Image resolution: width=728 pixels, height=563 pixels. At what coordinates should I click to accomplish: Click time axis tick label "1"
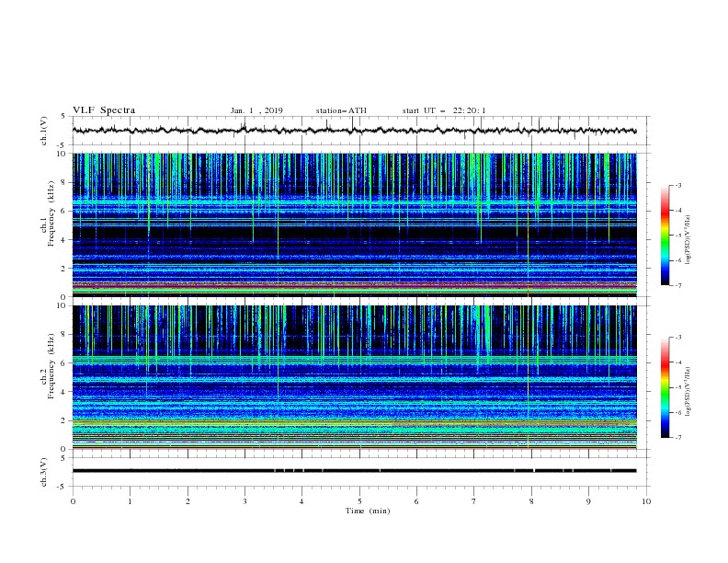tap(130, 501)
